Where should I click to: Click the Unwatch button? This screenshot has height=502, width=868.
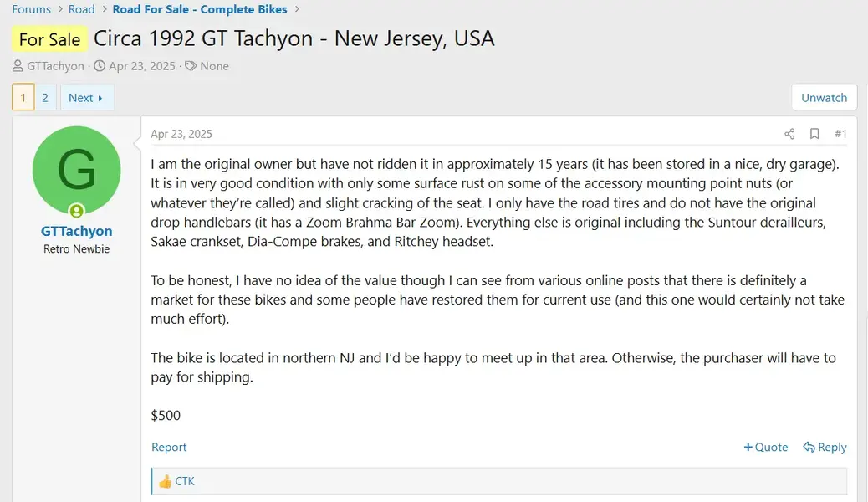point(824,97)
